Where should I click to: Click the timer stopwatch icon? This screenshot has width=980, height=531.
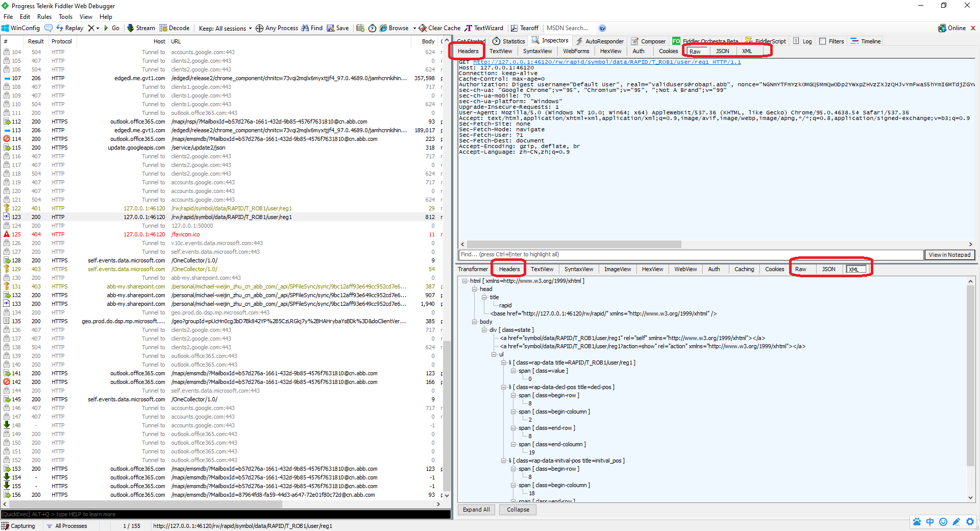[372, 28]
